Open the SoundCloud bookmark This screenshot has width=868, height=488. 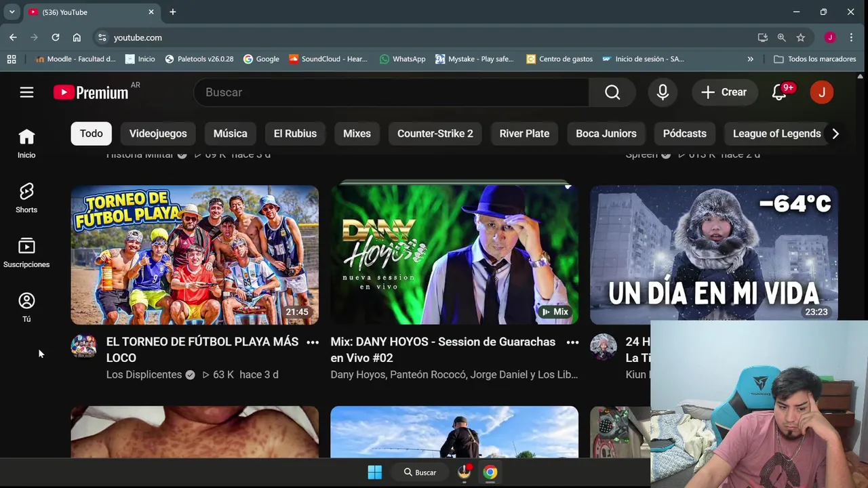point(328,59)
